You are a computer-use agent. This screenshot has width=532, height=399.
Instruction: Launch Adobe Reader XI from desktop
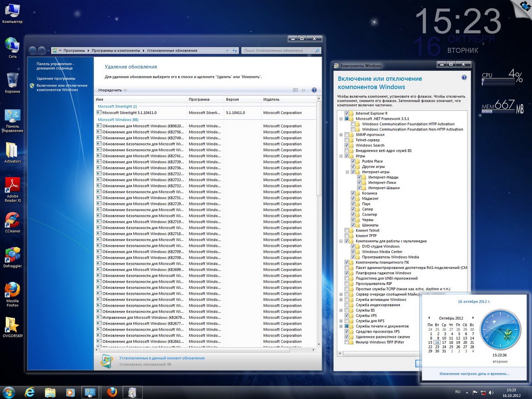click(12, 190)
